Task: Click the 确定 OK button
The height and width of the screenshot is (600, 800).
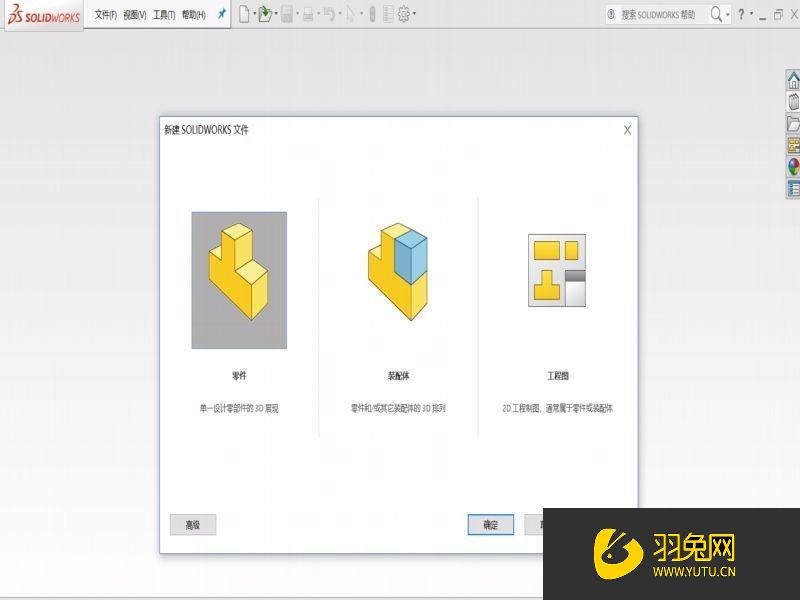Action: [491, 524]
